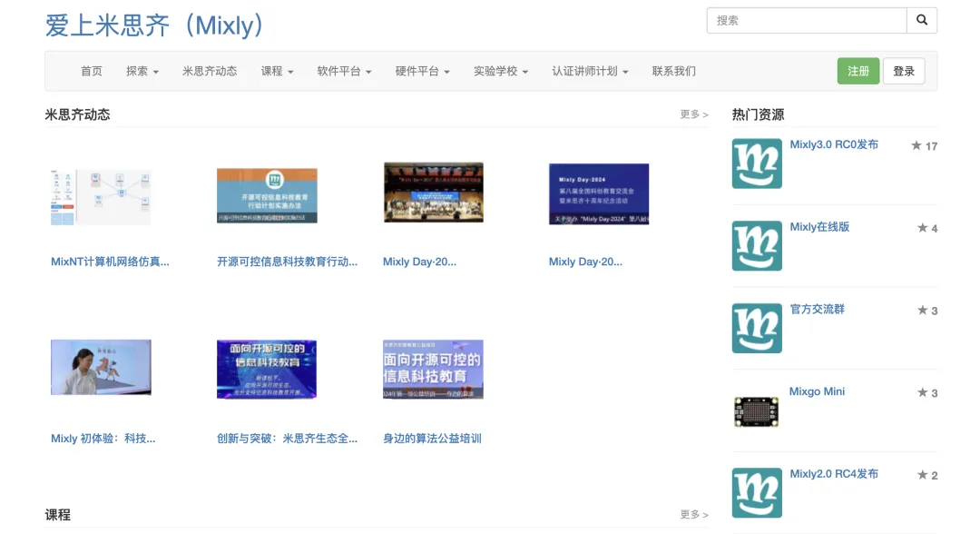Open the Mixly 初体验 video thumbnail
The height and width of the screenshot is (534, 980).
(x=101, y=367)
